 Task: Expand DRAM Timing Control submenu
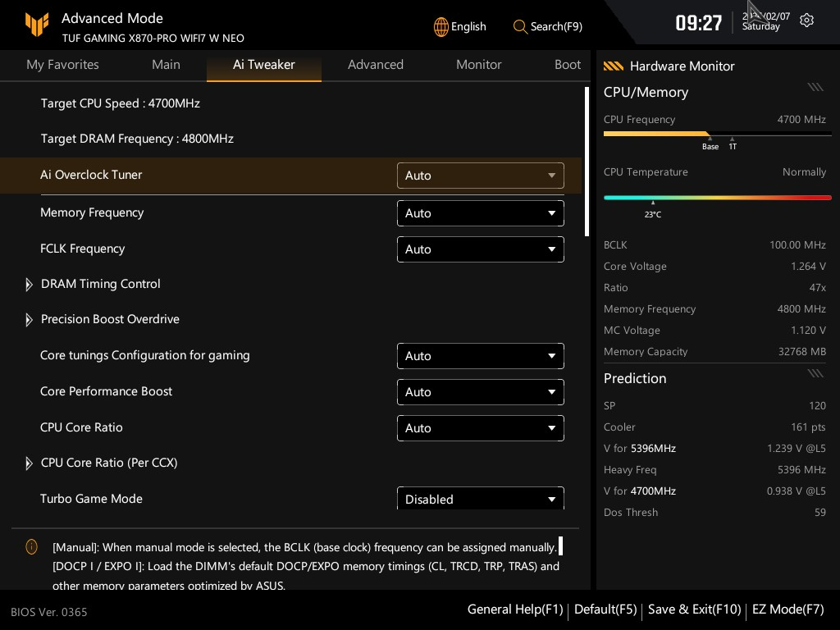pyautogui.click(x=30, y=284)
